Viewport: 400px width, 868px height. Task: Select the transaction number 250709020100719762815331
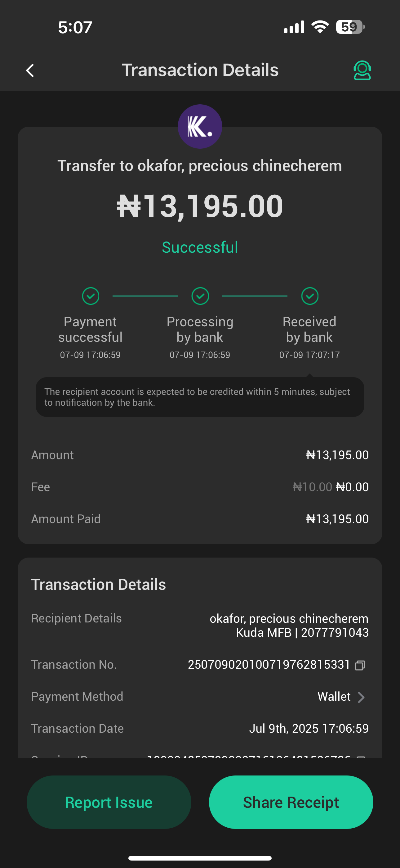(x=269, y=664)
